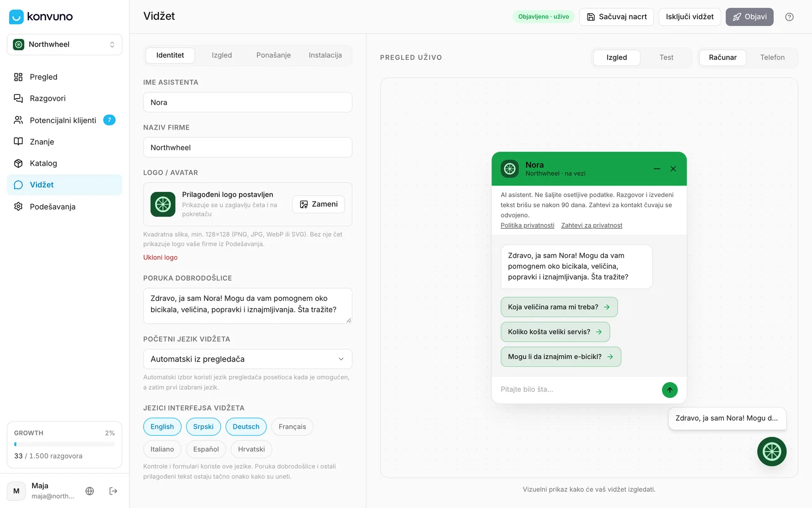Screen dimensions: 812x508
Task: Open the Northwheel workspace switcher
Action: tap(64, 45)
